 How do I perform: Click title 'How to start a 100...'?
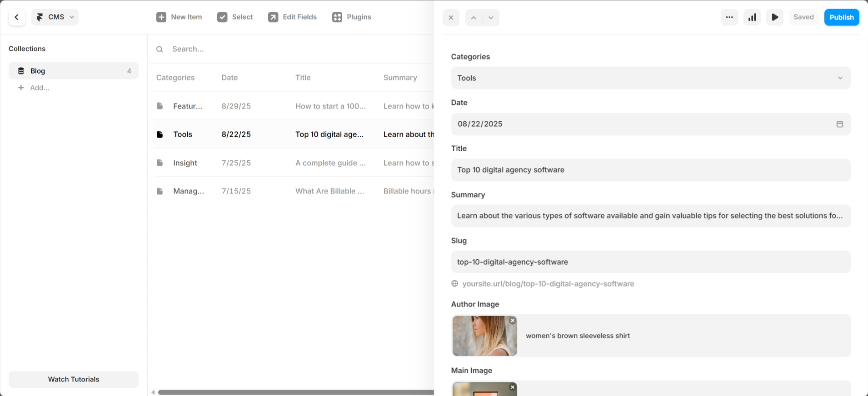[x=330, y=106]
